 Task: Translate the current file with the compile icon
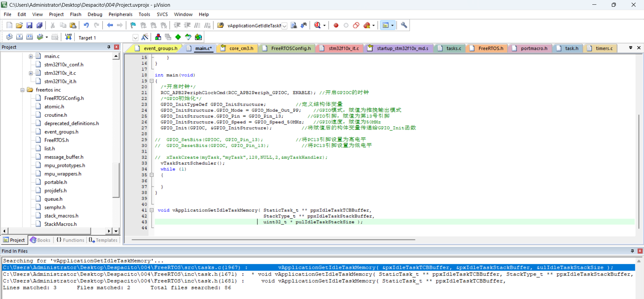pyautogui.click(x=9, y=37)
